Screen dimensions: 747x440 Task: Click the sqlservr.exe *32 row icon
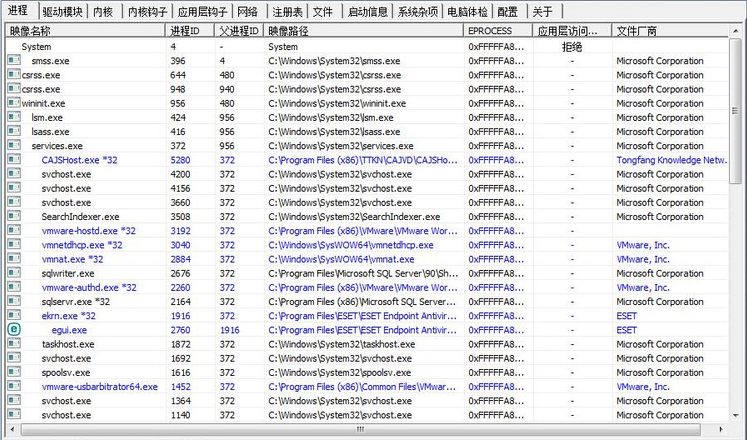tap(14, 301)
